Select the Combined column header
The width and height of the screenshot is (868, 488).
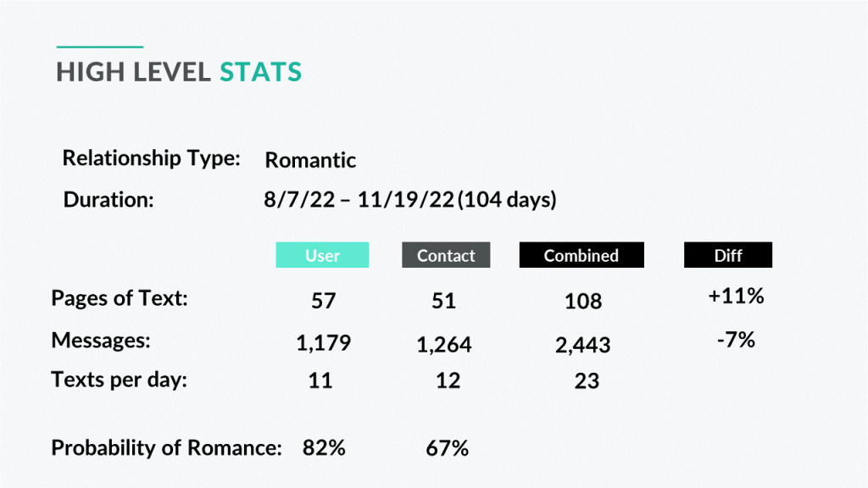click(x=581, y=255)
